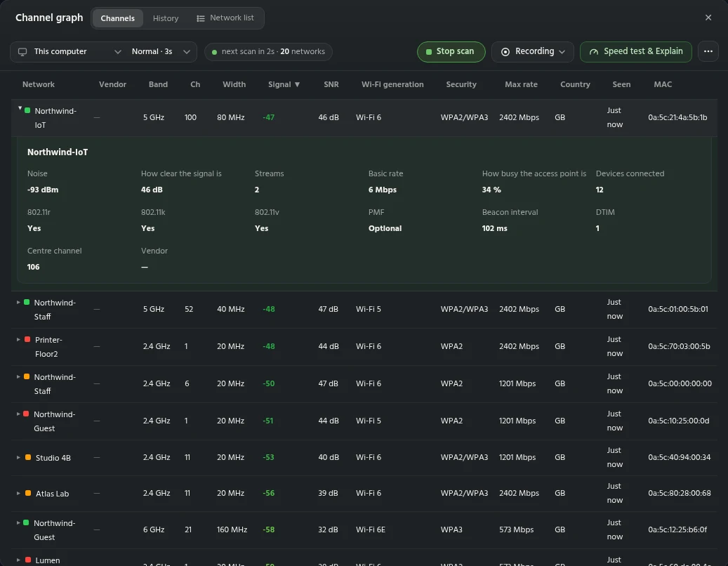This screenshot has width=728, height=566.
Task: Sort by the Network column header
Action: pos(39,84)
